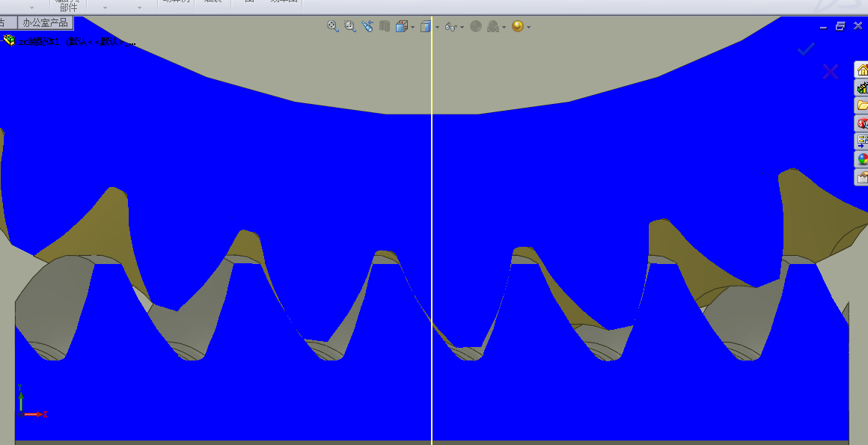Expand the Apply Scene dropdown arrow

[x=504, y=27]
